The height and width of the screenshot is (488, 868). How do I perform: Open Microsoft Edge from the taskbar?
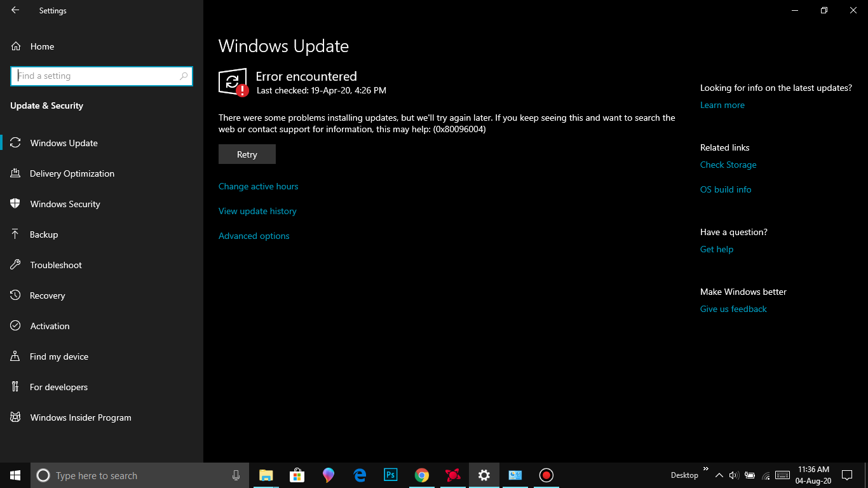click(360, 475)
